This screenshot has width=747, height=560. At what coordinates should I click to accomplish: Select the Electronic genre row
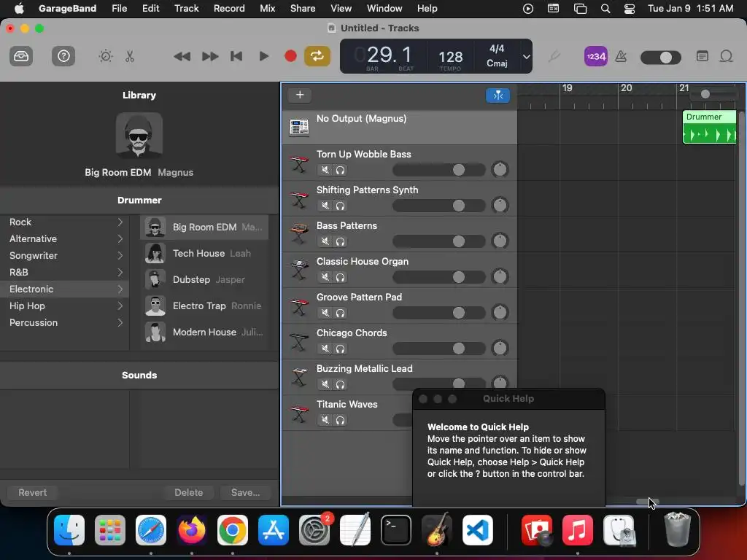tap(64, 289)
